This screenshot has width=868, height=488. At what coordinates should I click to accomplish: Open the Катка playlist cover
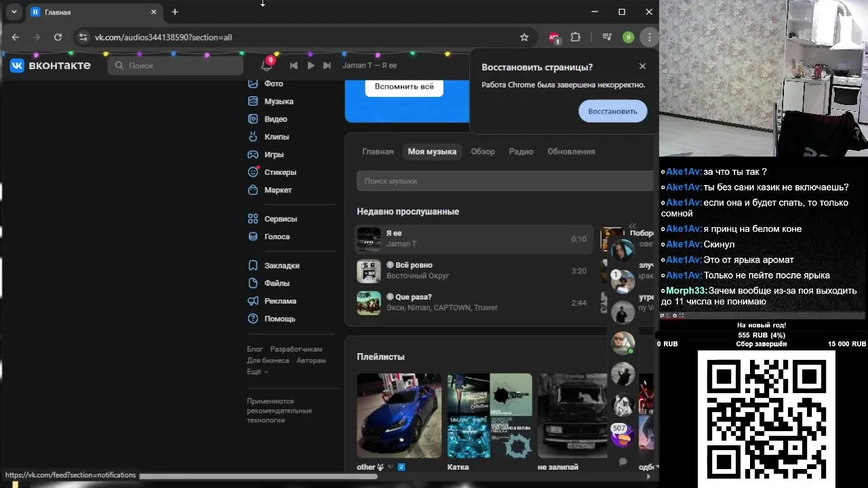tap(490, 415)
